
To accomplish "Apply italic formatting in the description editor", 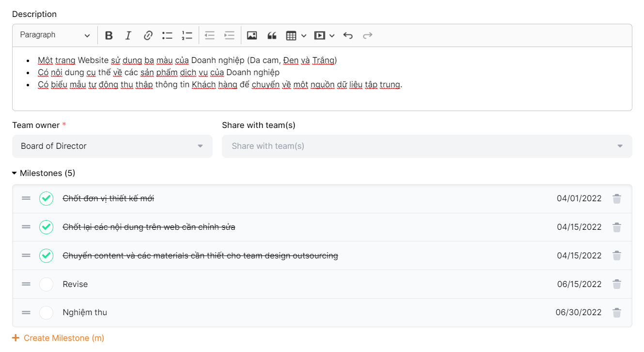I will tap(128, 35).
